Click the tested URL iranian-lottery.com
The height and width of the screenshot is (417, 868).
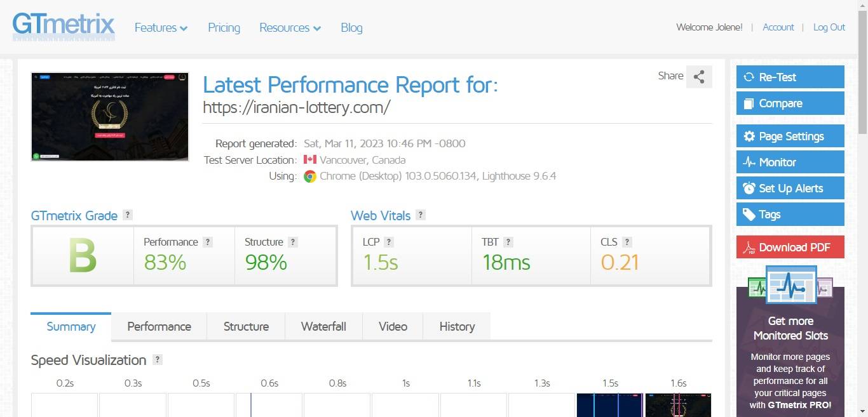297,107
